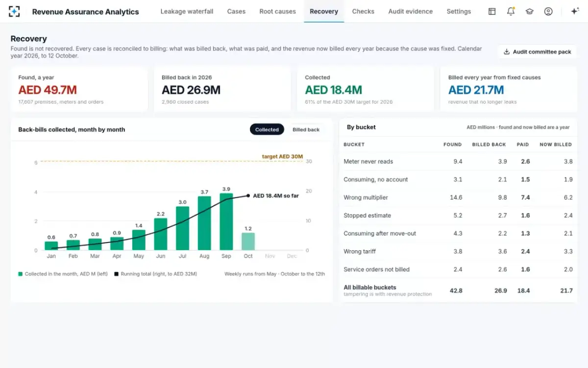
Task: Click the 'target AED 30M' label
Action: [x=282, y=157]
